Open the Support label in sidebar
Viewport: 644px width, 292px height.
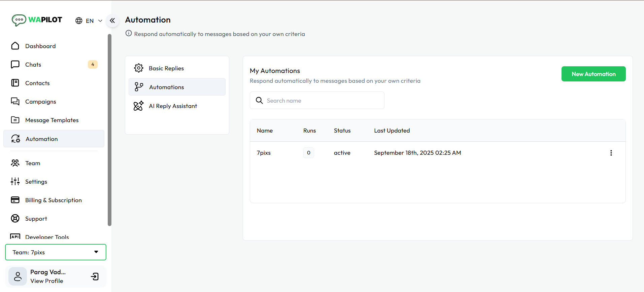(x=36, y=219)
